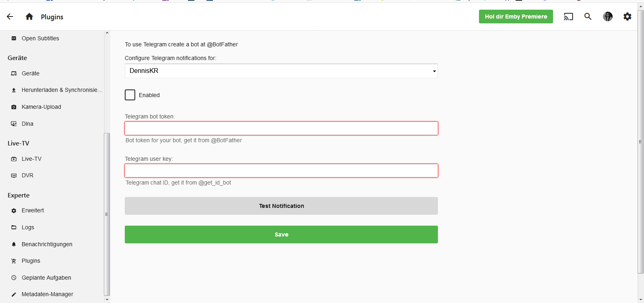Click the Logs folder icon
Viewport: 644px width, 303px height.
(x=14, y=227)
